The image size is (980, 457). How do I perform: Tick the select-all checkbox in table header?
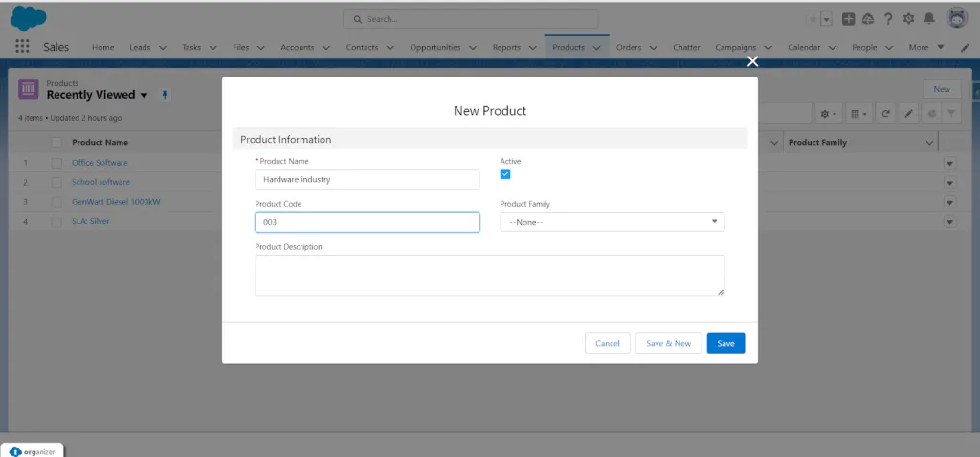(x=56, y=142)
